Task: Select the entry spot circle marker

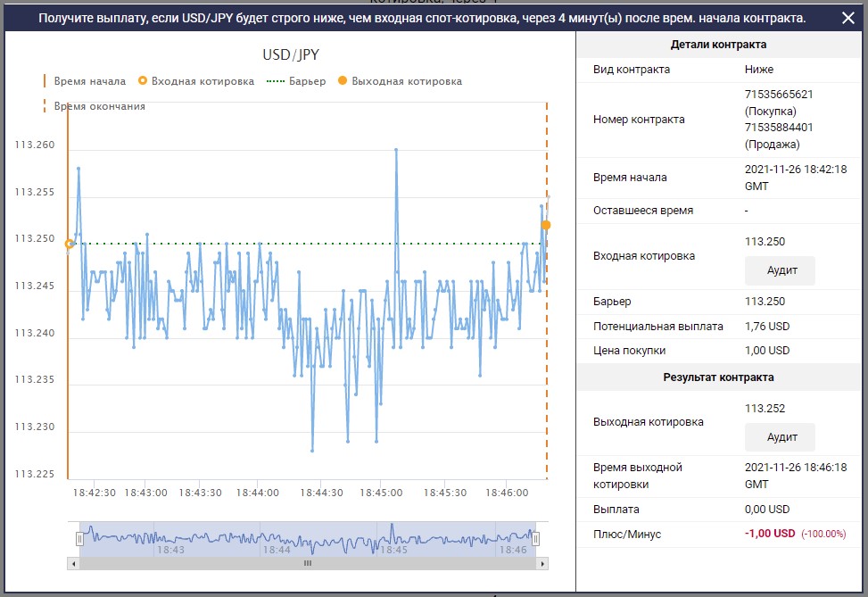Action: (70, 244)
